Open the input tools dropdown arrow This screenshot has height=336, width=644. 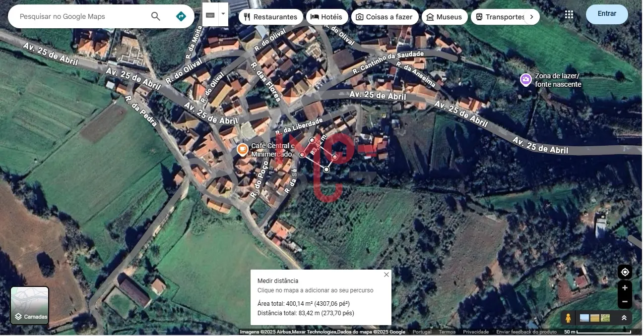(223, 14)
